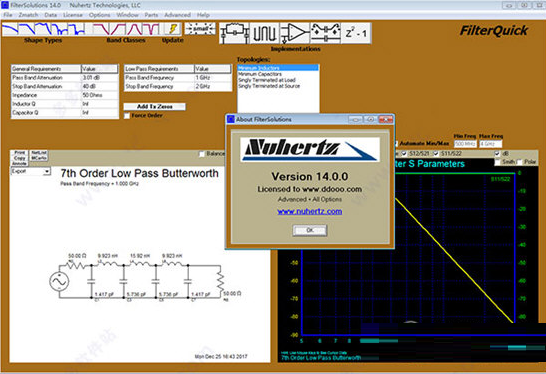Viewport: 546px width, 374px height.
Task: Click the lightning bolt Update icon
Action: (x=173, y=29)
